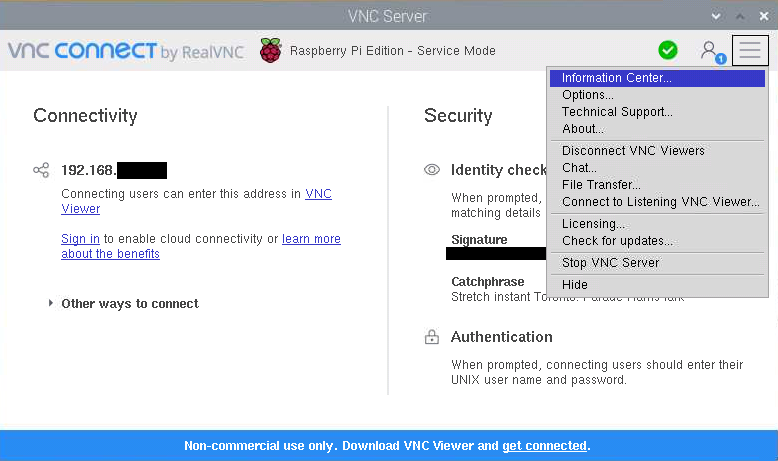Image resolution: width=778 pixels, height=461 pixels.
Task: Open Options from the menu
Action: 588,95
